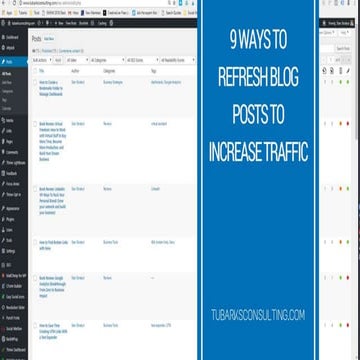Open the Pages sidebar icon
The height and width of the screenshot is (360, 360).
tap(3, 142)
